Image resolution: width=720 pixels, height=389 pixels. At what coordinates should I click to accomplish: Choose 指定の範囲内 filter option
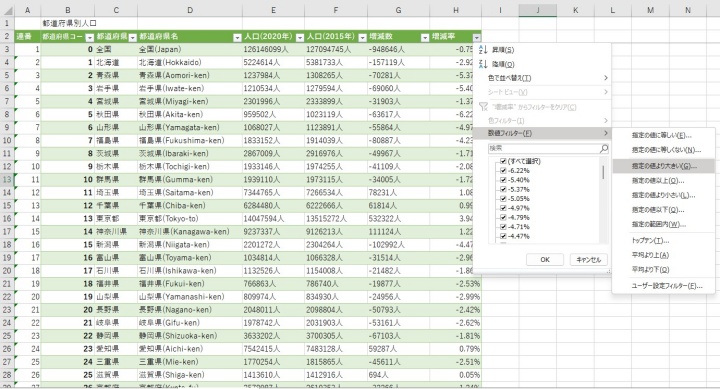(664, 225)
